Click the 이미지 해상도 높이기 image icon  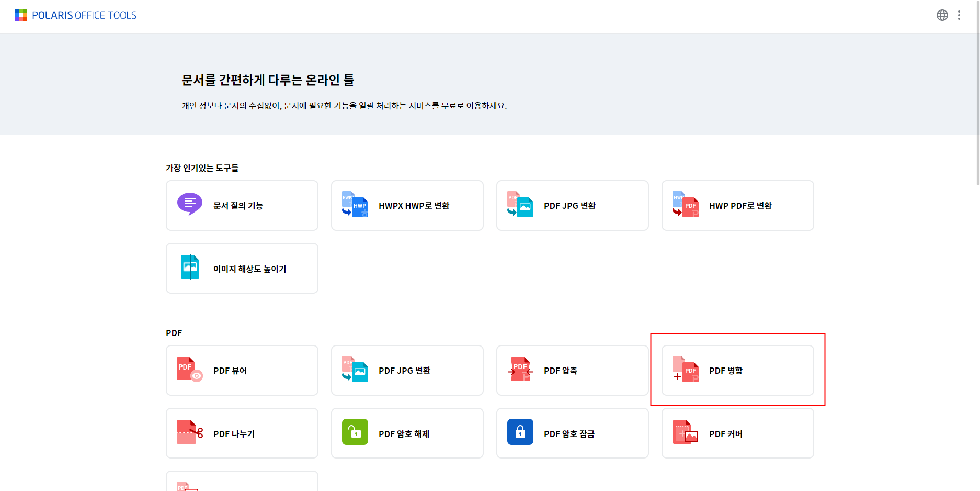pyautogui.click(x=190, y=267)
